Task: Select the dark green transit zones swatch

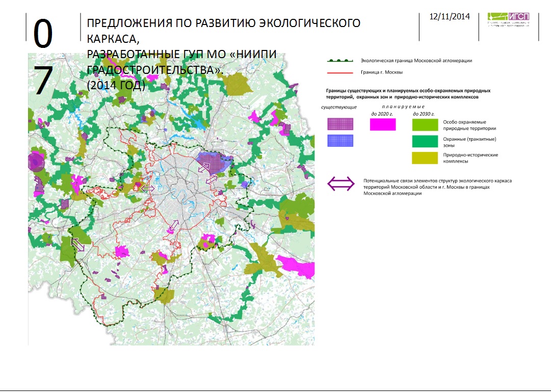Action: point(425,141)
